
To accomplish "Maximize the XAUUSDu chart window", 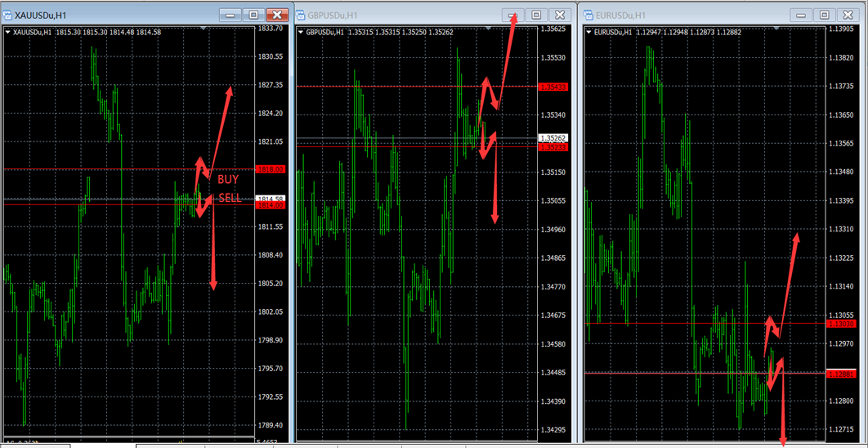I will 253,15.
